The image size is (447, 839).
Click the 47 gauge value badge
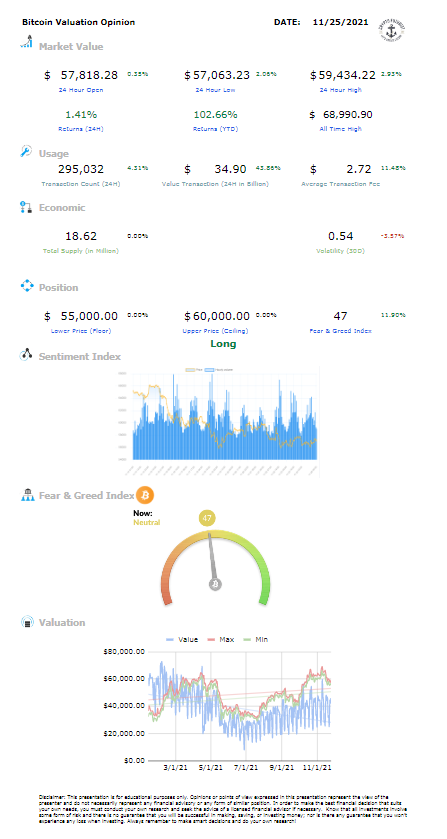point(208,518)
